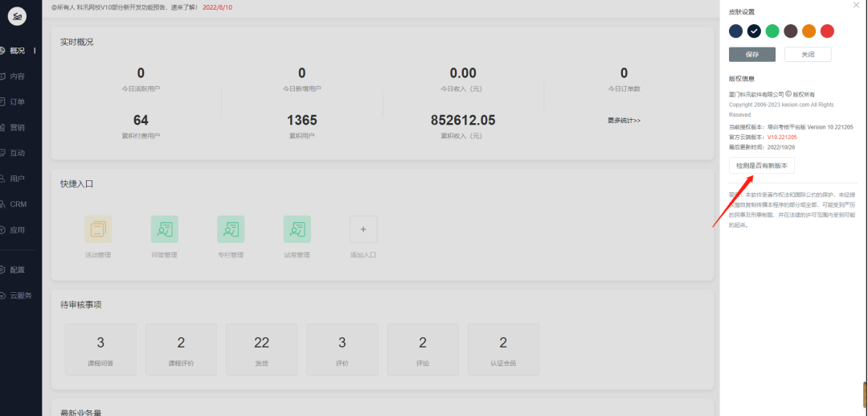Open the 认证会员 pending card showing 2
The height and width of the screenshot is (416, 868).
[x=503, y=349]
